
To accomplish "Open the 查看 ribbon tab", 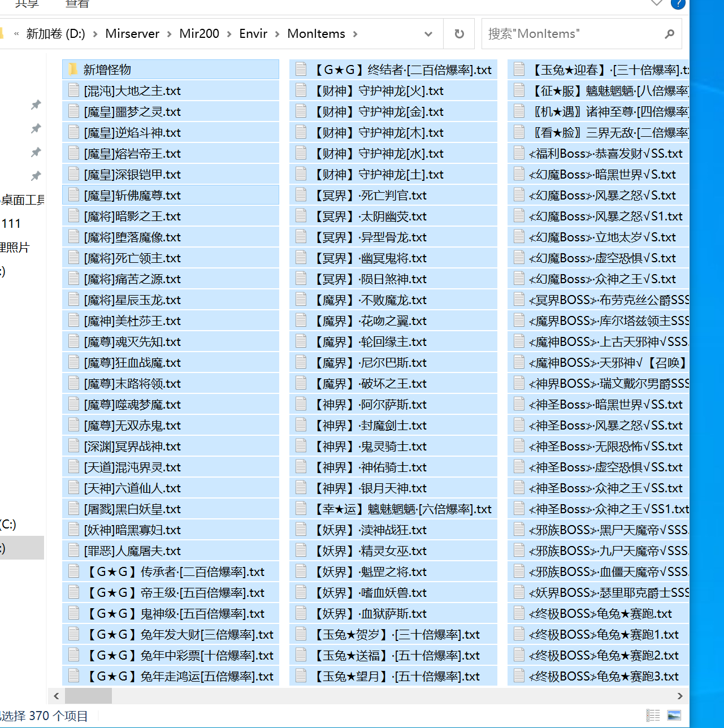I will (x=77, y=3).
